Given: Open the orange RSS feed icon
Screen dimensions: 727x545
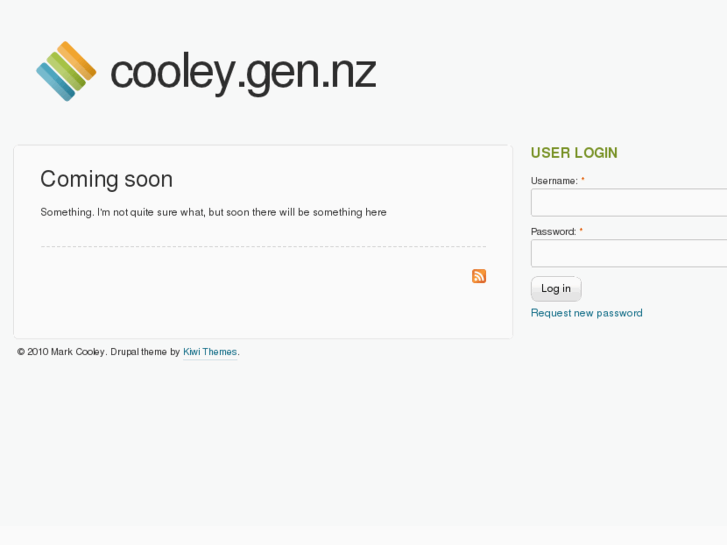Looking at the screenshot, I should (479, 276).
